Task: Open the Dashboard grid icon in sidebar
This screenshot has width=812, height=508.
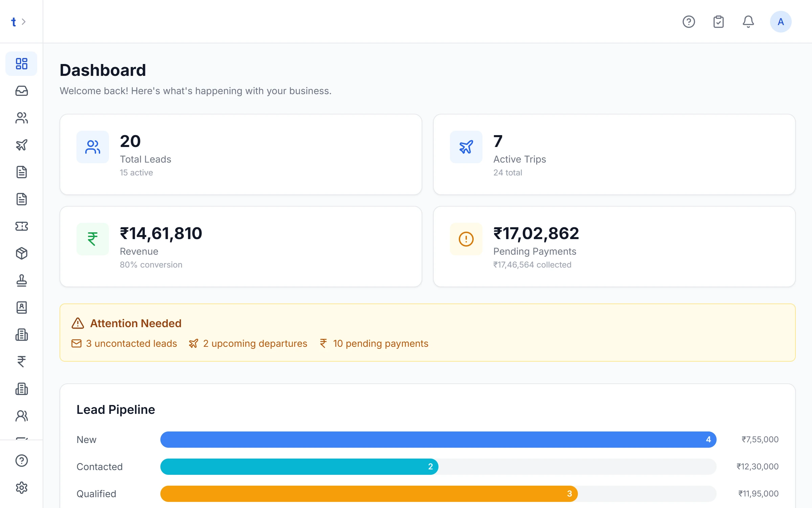Action: pyautogui.click(x=21, y=64)
